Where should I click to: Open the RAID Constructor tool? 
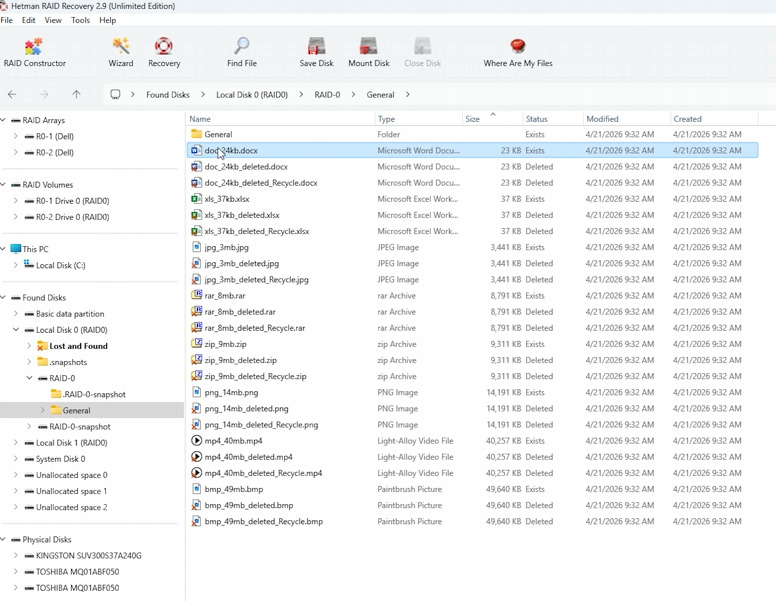(x=34, y=52)
